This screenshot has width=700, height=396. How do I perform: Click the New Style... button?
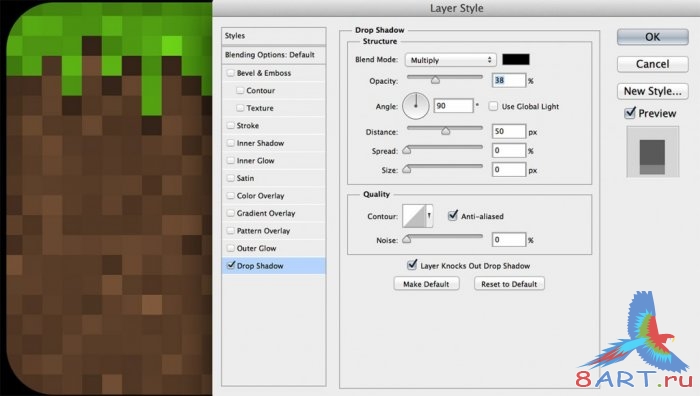pos(652,91)
